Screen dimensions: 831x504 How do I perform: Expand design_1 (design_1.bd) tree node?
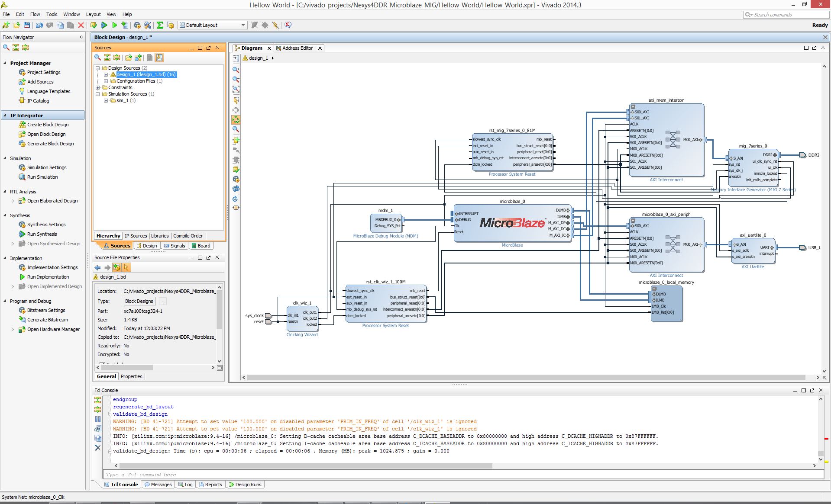[x=106, y=74]
